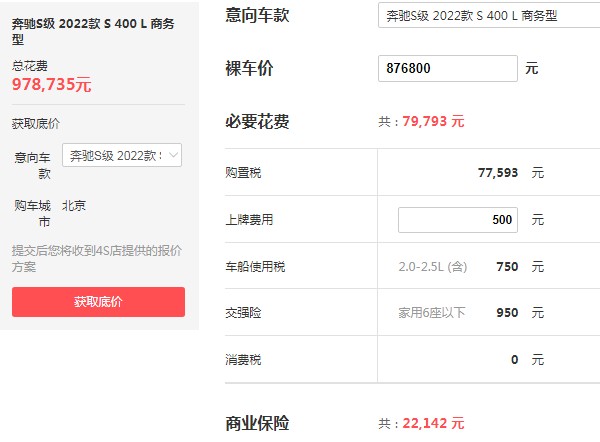
Task: Click the 77,593 purchase tax value
Action: (498, 173)
